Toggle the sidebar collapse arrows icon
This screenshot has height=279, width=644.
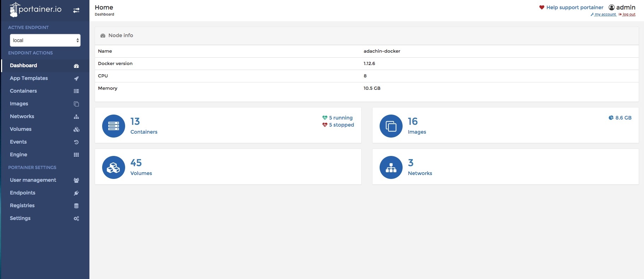point(76,10)
